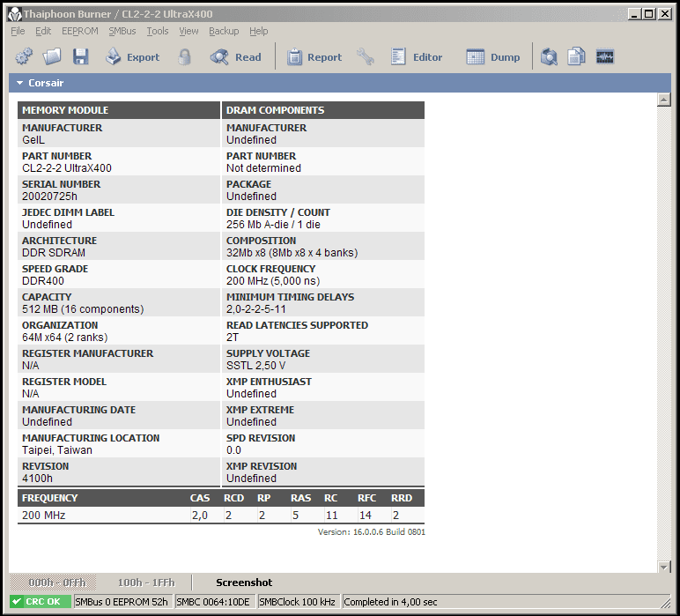Click minimum timing delays 2,0-2-2-5-11
680x616 pixels.
[255, 309]
